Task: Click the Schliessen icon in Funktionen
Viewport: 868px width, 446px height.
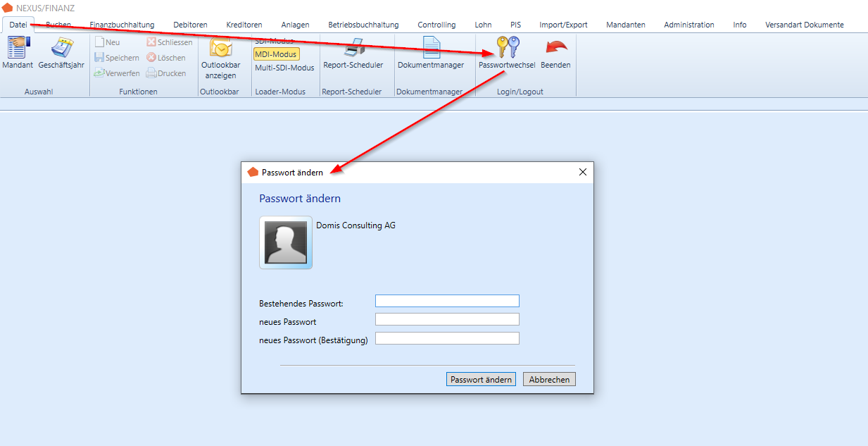Action: (151, 42)
